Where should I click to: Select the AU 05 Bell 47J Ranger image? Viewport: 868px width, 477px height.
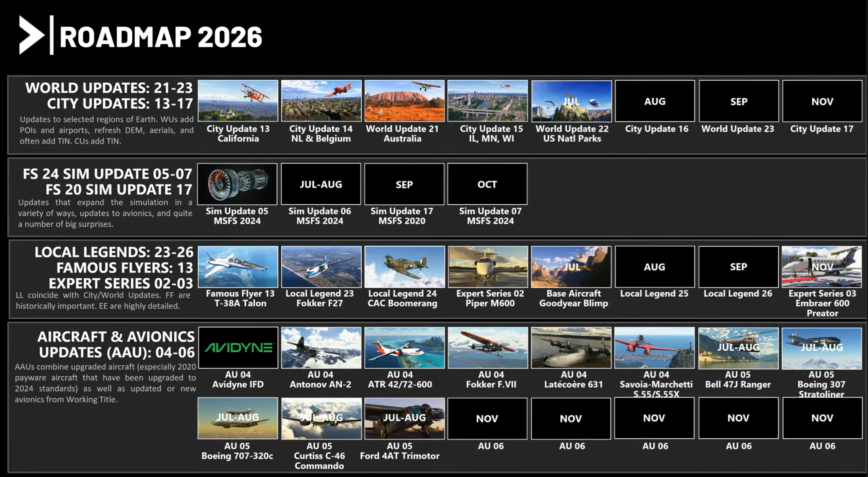point(739,348)
